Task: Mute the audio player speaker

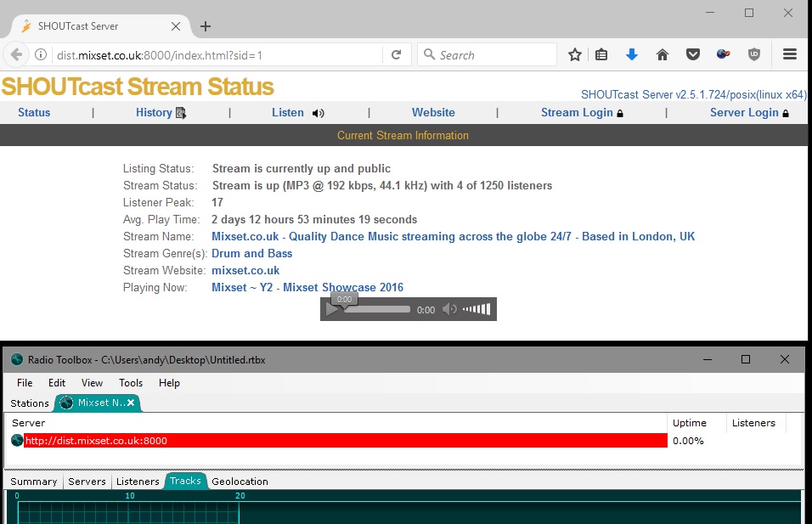Action: 449,310
